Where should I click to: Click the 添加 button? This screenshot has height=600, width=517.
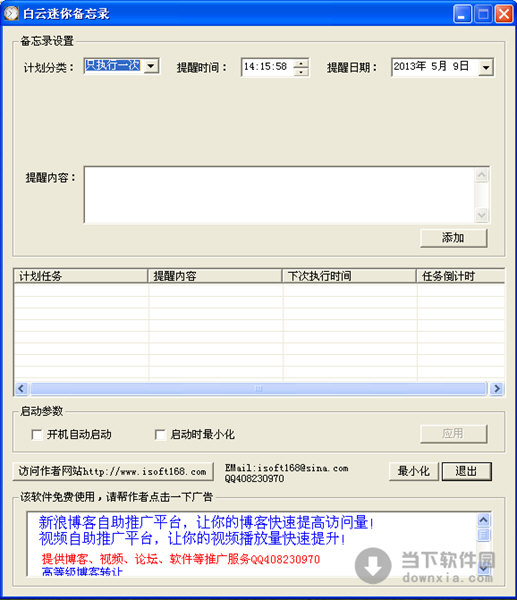(x=453, y=238)
